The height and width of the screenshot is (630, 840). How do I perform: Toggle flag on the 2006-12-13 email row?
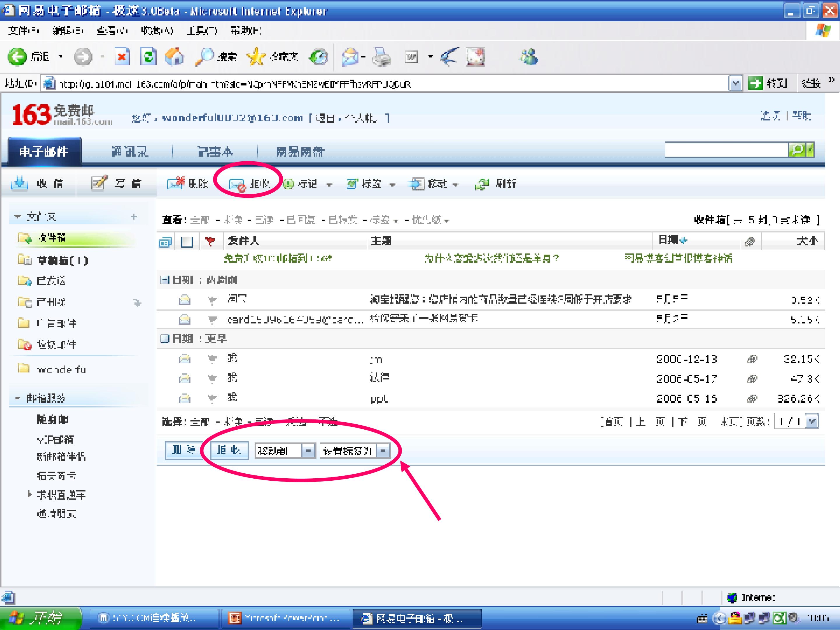(x=212, y=358)
